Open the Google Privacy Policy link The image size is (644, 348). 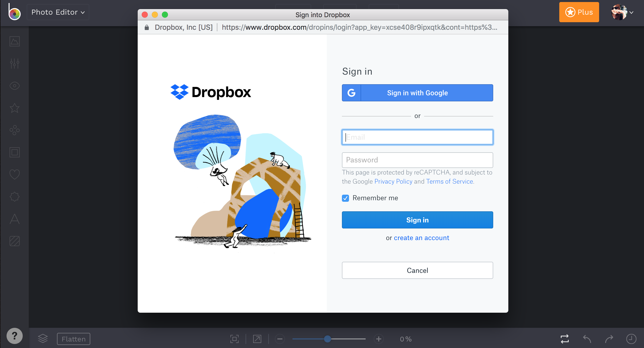click(393, 181)
